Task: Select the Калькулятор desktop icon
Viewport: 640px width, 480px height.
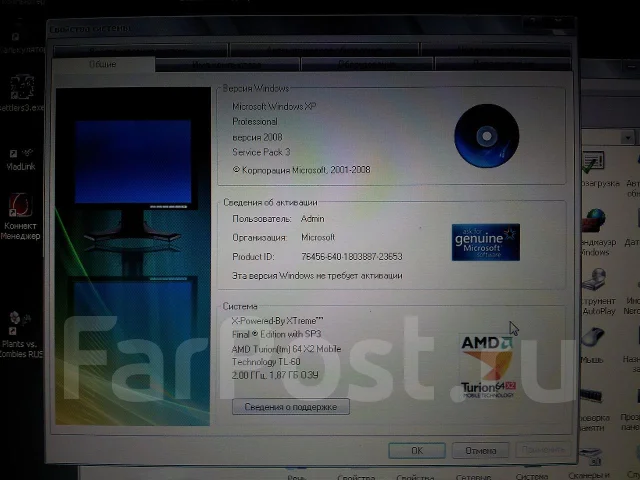Action: (x=22, y=43)
